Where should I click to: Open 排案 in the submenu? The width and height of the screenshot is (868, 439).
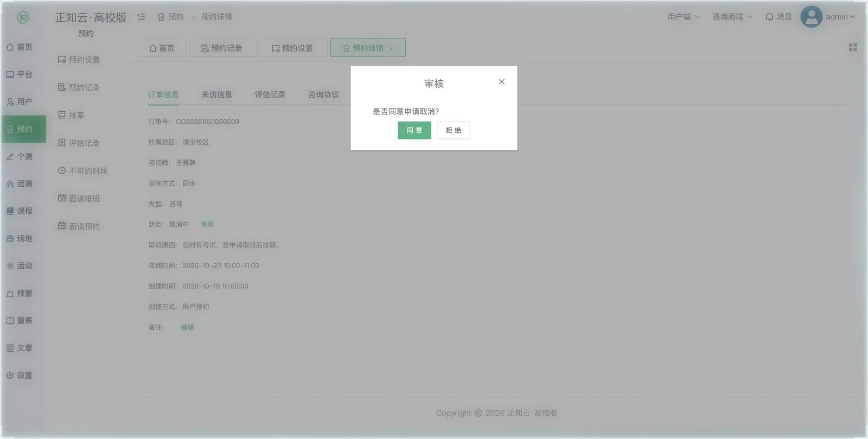point(71,115)
